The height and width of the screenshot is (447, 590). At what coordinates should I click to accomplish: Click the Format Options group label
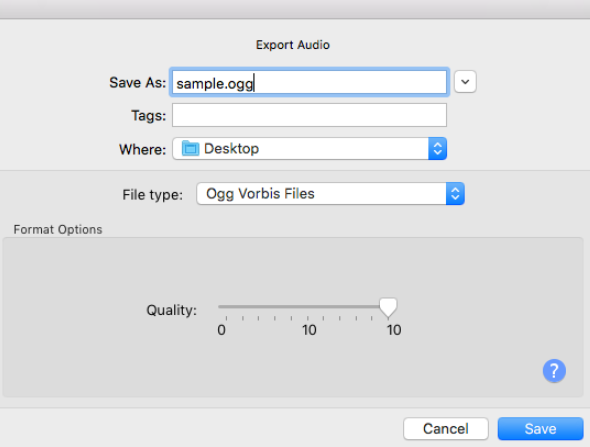point(58,230)
